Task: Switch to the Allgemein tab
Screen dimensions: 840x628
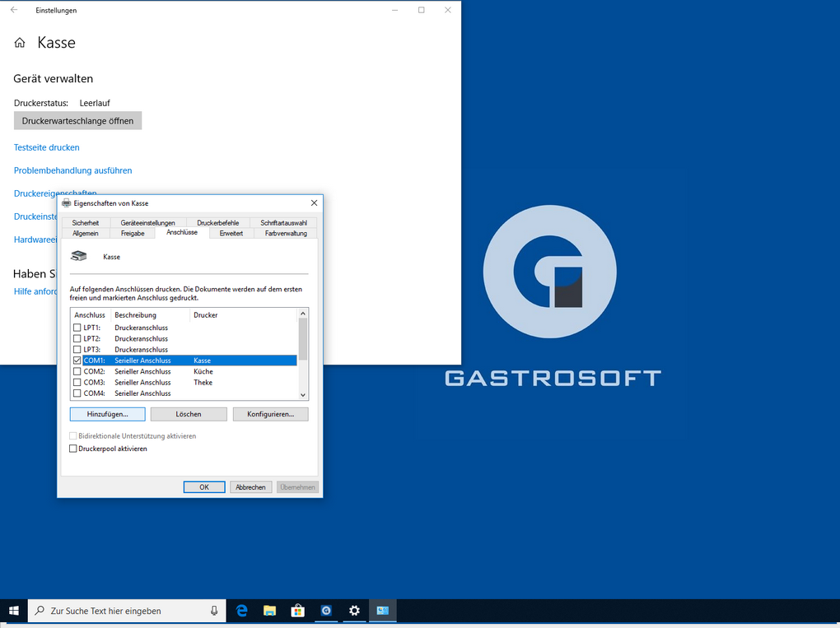Action: click(x=86, y=234)
